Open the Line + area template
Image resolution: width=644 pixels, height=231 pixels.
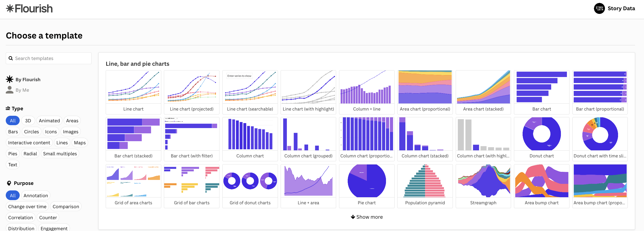[308, 186]
